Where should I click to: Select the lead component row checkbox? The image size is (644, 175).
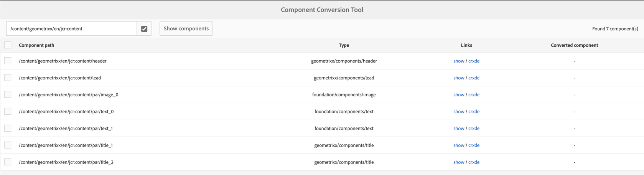8,78
